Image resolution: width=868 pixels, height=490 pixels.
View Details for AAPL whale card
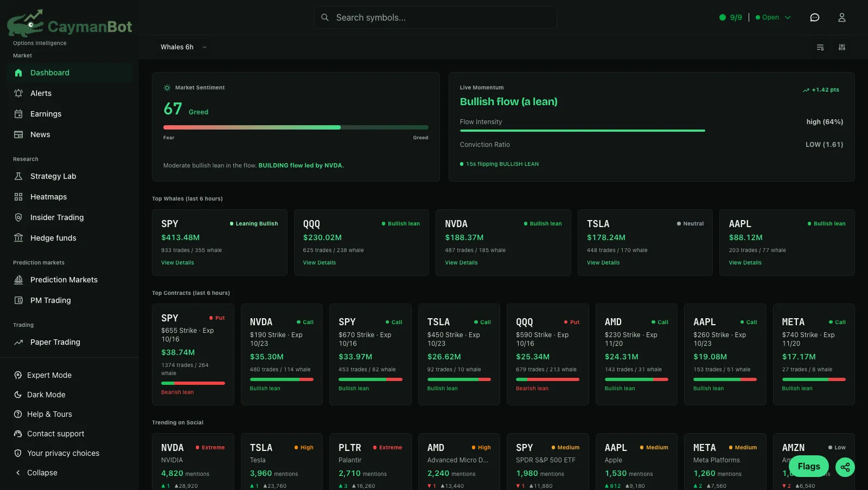(745, 263)
